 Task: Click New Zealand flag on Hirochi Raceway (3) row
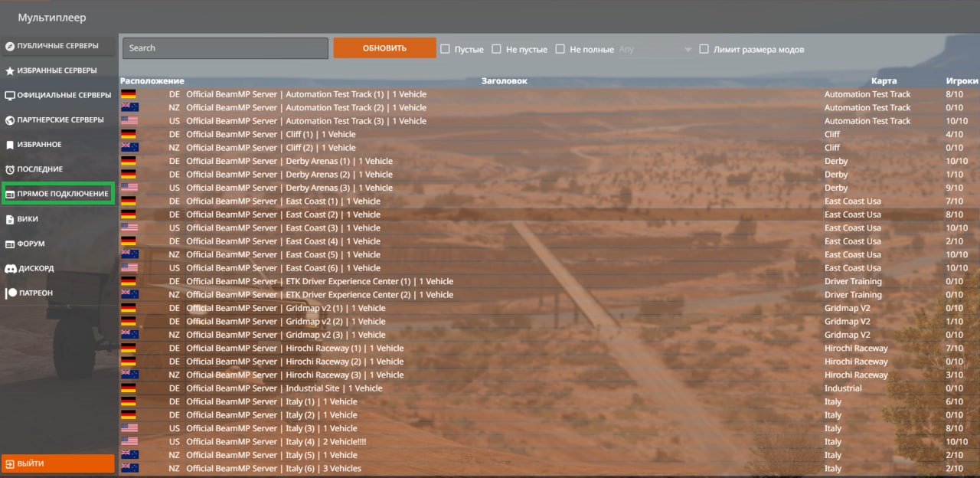[x=129, y=375]
